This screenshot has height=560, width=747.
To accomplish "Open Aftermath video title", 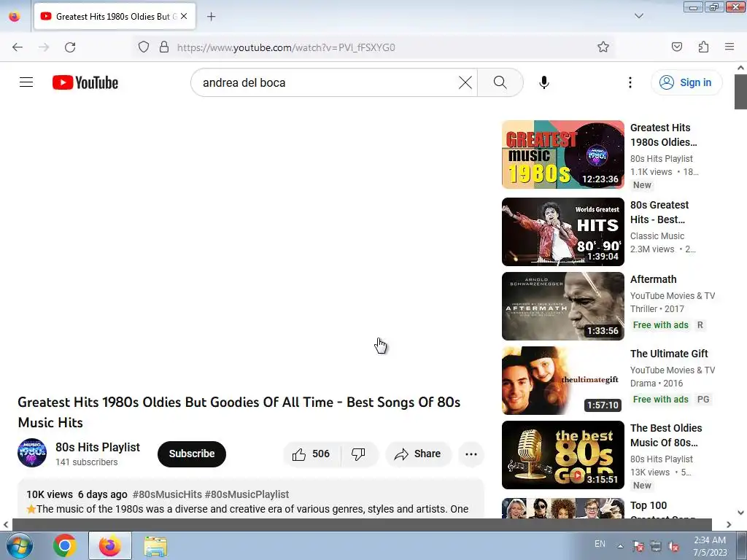I will (653, 279).
